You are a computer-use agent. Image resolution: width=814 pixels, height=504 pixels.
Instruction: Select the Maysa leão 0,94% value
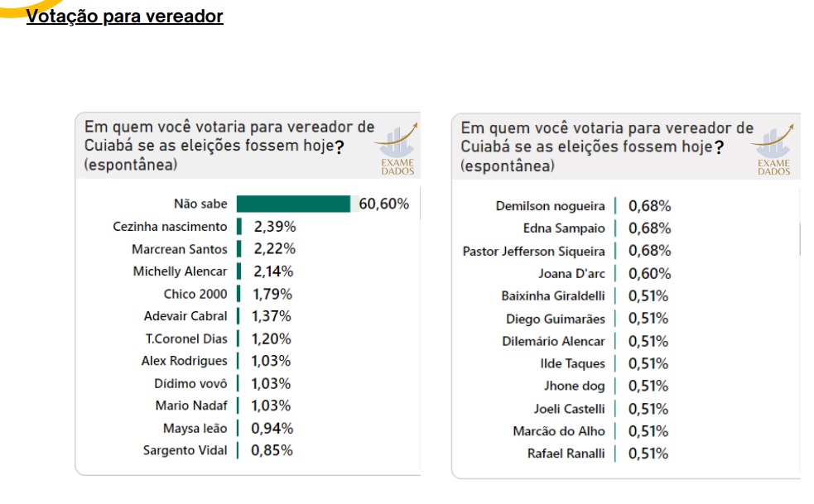click(x=272, y=429)
